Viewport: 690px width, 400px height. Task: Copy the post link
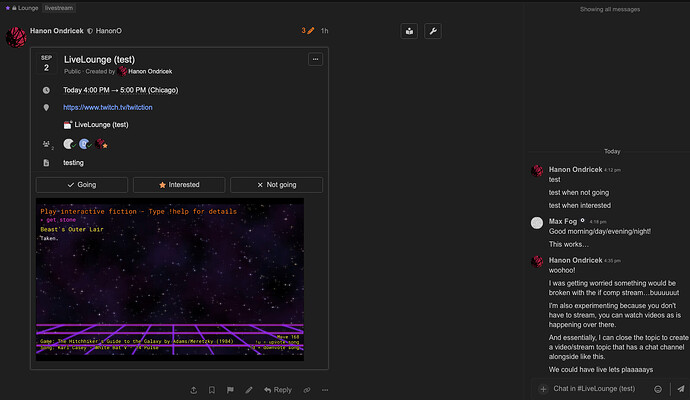pos(307,390)
